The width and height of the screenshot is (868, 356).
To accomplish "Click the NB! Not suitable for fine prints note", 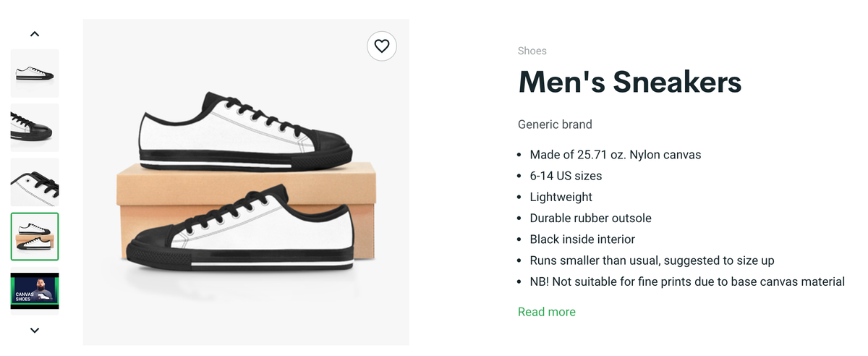I will [686, 281].
